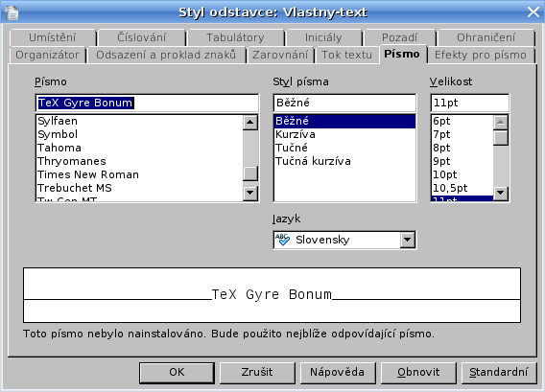
Task: Select Běžné in the style list
Action: [344, 121]
